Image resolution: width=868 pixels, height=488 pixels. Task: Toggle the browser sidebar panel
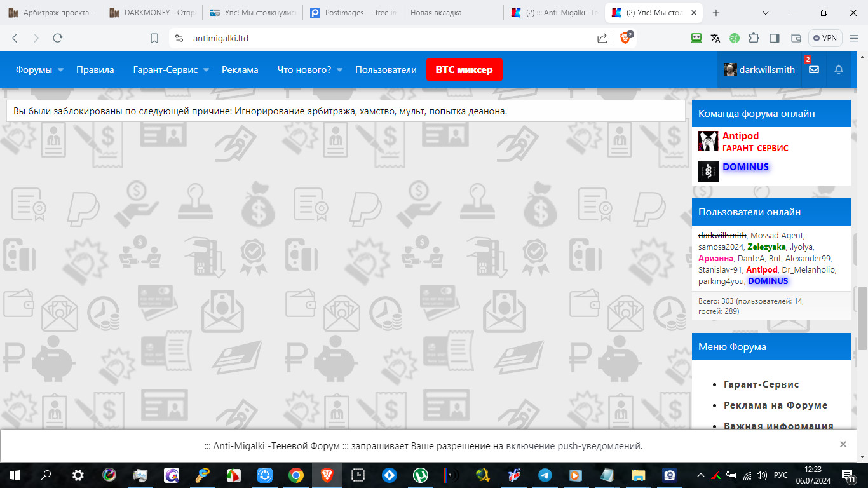[774, 38]
